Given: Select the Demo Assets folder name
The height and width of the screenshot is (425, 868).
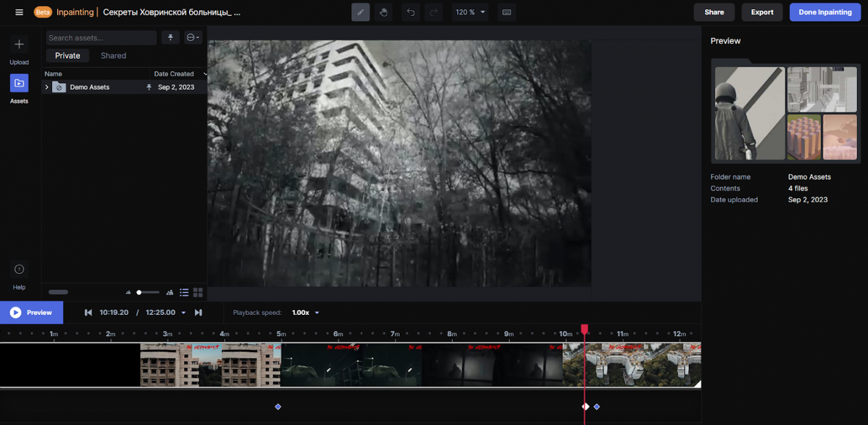Looking at the screenshot, I should tap(89, 87).
